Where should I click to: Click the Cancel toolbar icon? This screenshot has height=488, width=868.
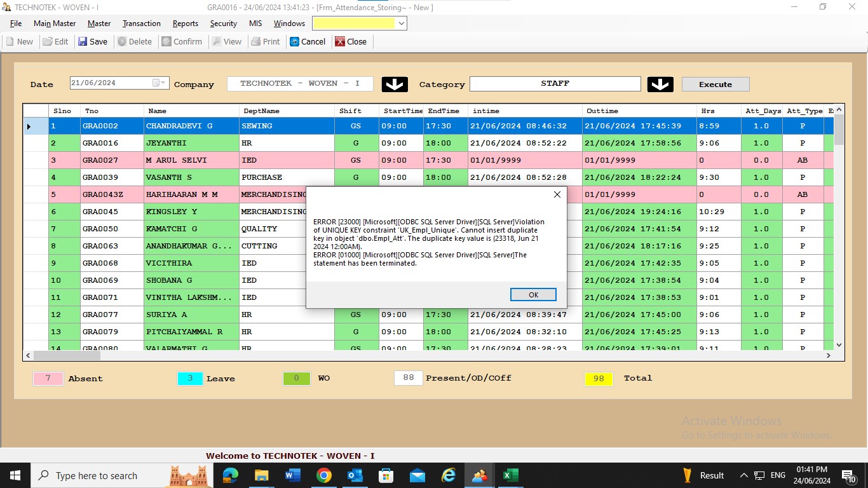[295, 42]
